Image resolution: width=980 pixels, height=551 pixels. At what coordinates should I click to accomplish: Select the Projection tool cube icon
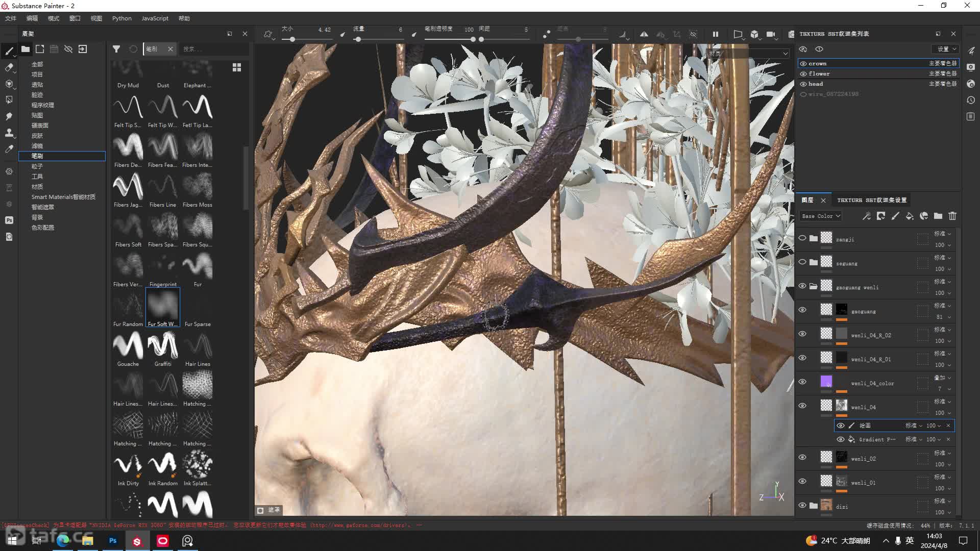pos(9,84)
